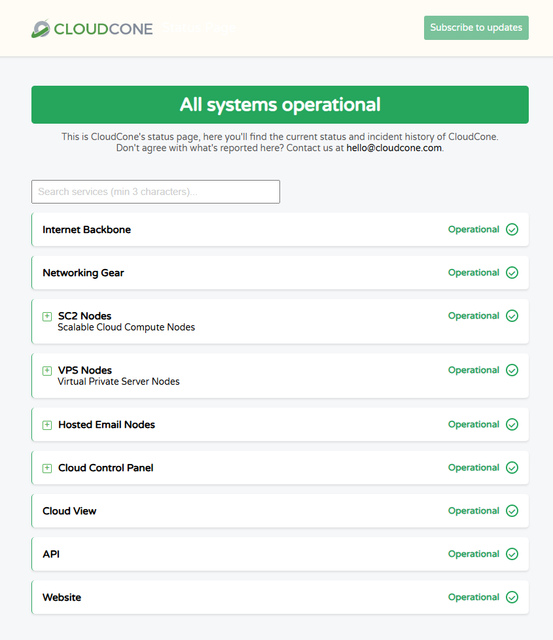Click Hosted Email Nodes operational checkmark
This screenshot has height=640, width=553.
click(x=512, y=424)
